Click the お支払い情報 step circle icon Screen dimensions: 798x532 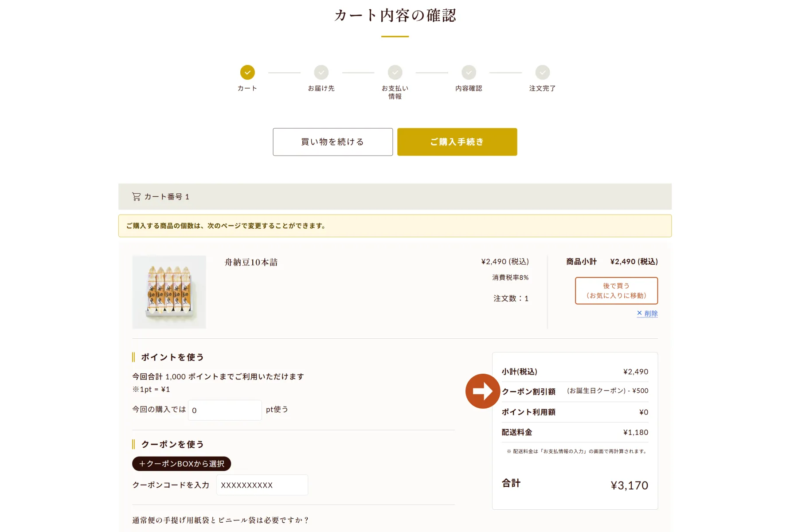click(395, 72)
